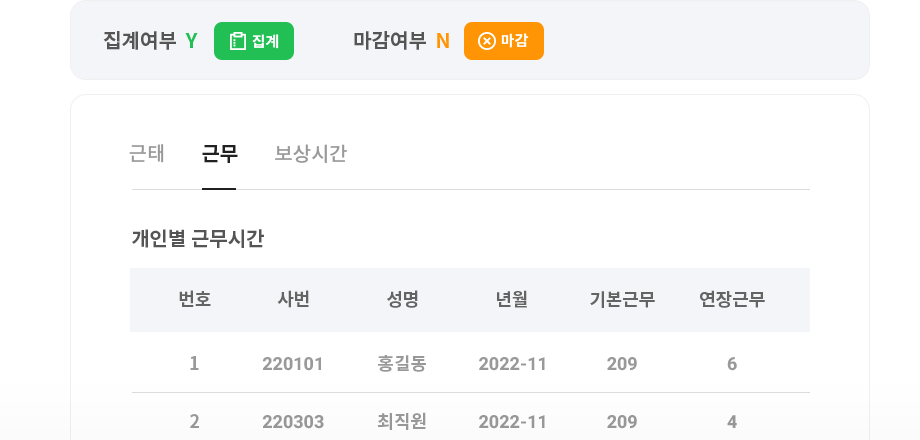Image resolution: width=920 pixels, height=440 pixels.
Task: Click the clipboard icon in 집계 button
Action: 238,41
